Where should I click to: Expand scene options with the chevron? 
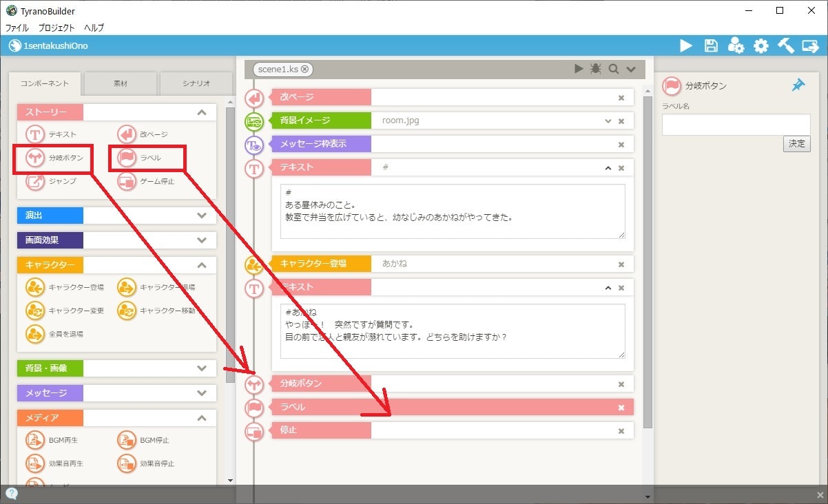(x=630, y=69)
